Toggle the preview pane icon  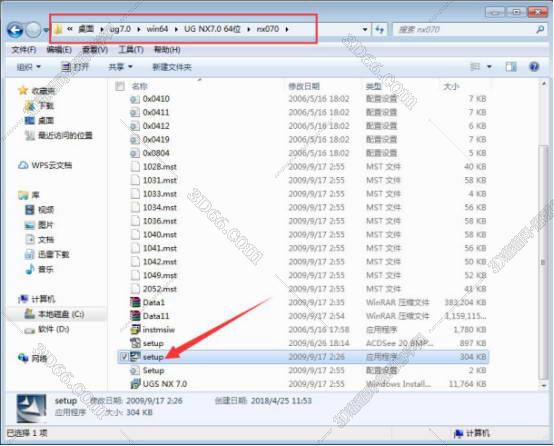(511, 66)
